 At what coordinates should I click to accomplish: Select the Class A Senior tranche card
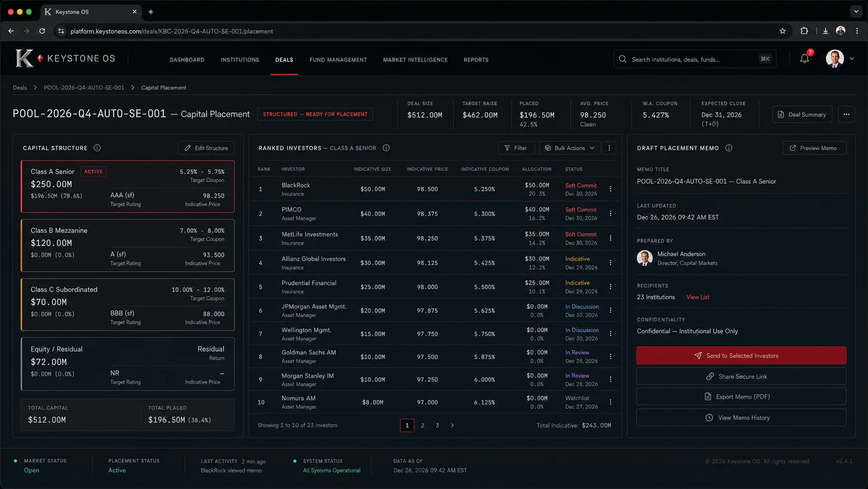pos(128,187)
